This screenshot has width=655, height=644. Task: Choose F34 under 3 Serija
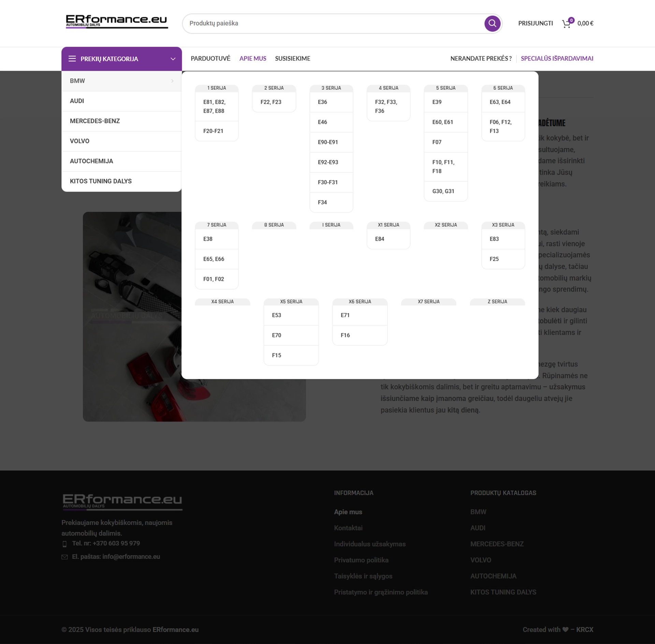pos(331,203)
